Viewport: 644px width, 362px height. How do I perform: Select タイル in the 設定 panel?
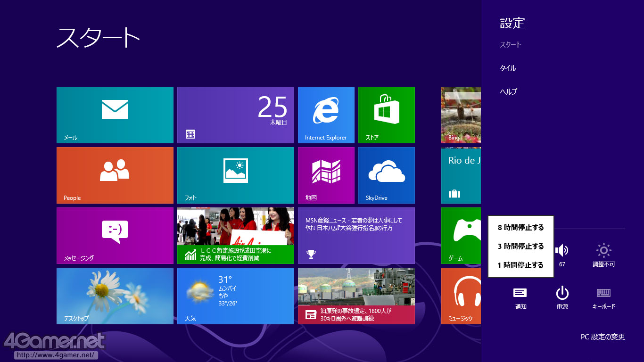(508, 68)
